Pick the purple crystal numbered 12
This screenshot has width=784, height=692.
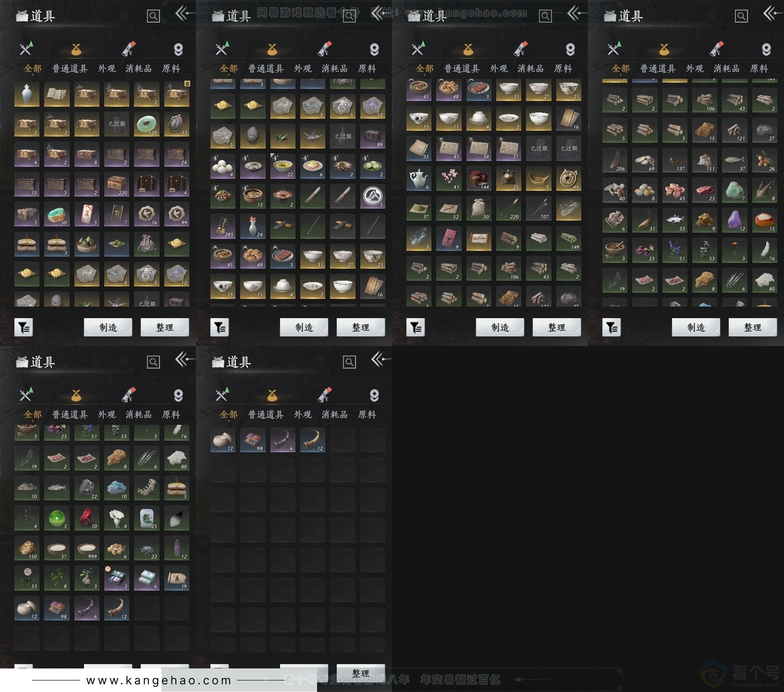735,220
